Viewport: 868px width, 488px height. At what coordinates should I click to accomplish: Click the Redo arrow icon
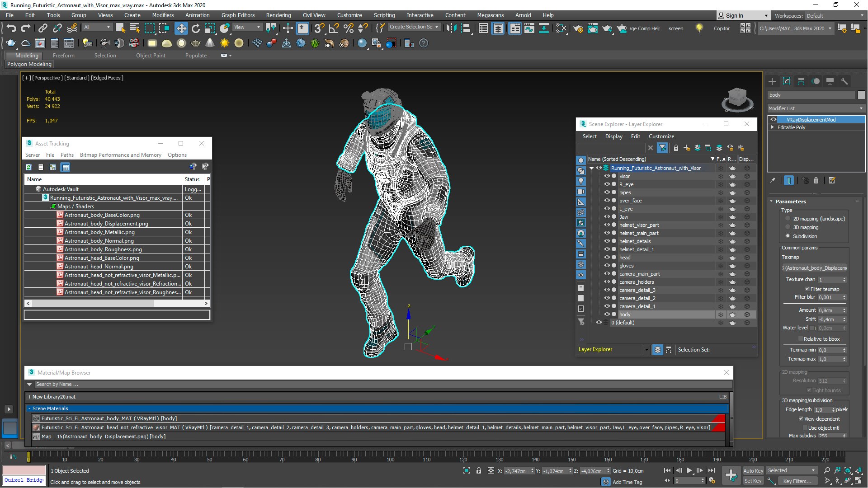click(x=25, y=28)
